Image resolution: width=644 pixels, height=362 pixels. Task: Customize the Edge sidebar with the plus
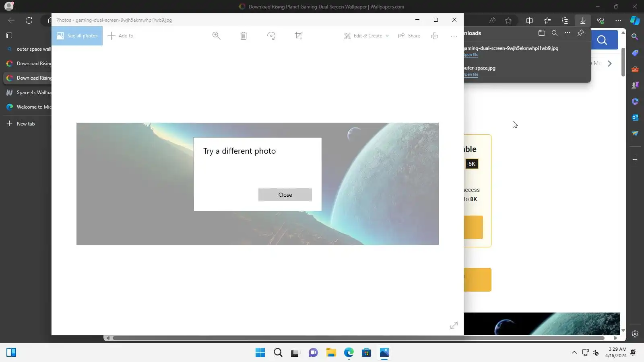(635, 160)
